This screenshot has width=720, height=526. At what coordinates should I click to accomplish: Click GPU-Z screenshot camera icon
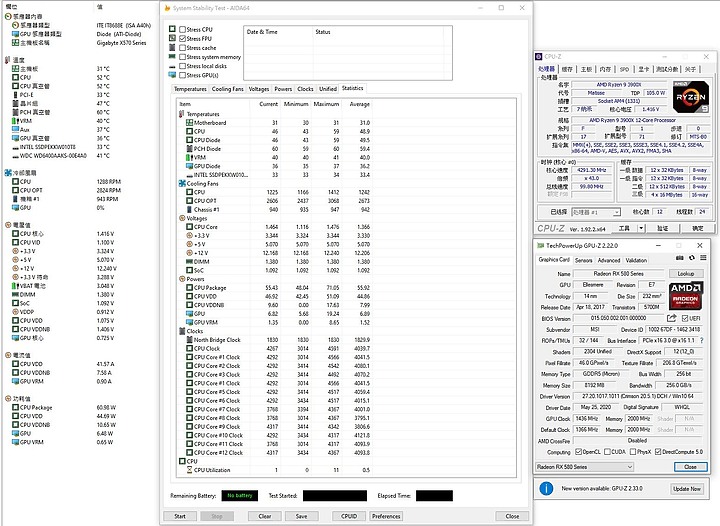pyautogui.click(x=680, y=258)
